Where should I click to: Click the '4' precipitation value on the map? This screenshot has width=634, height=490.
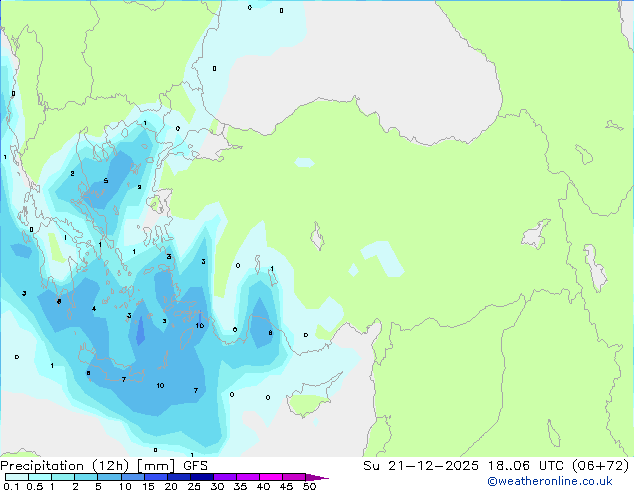click(94, 309)
